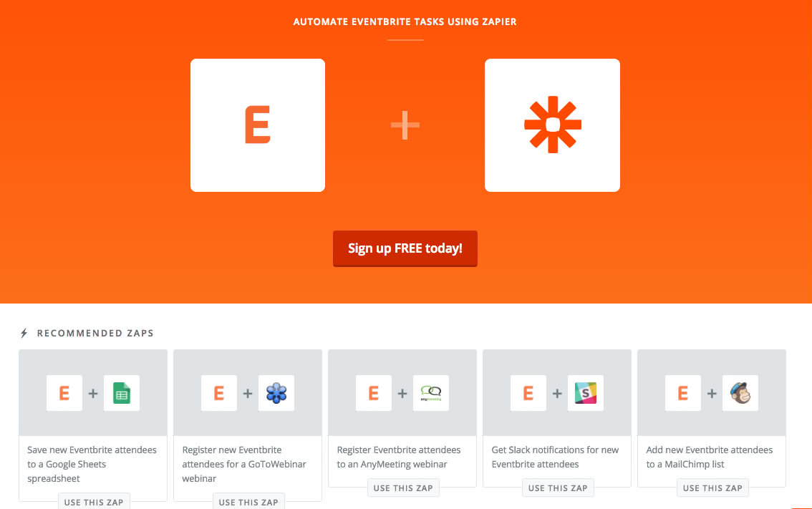Click the large Zapier asterisk logo

coord(551,125)
